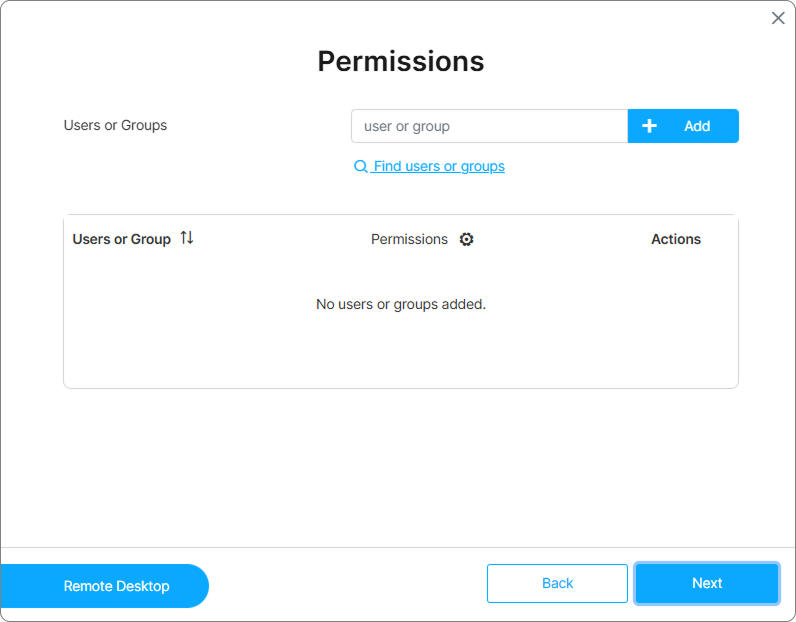The height and width of the screenshot is (622, 796).
Task: Click the Add button
Action: coord(683,126)
